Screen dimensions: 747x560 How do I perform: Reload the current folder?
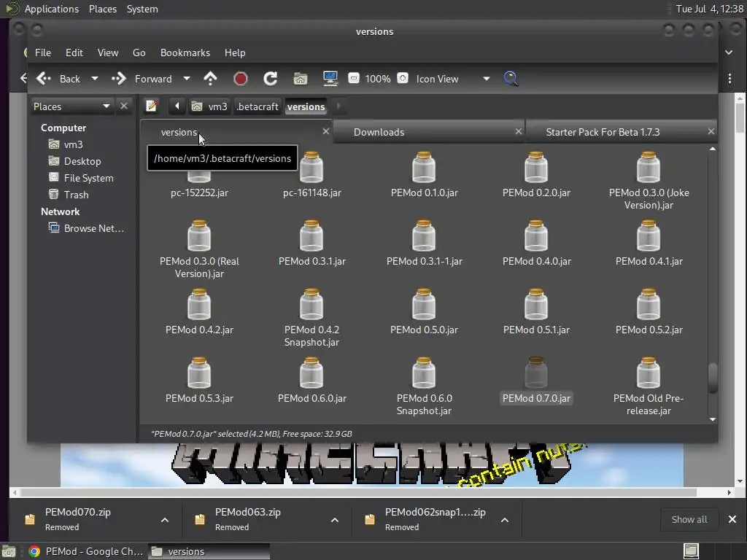271,79
